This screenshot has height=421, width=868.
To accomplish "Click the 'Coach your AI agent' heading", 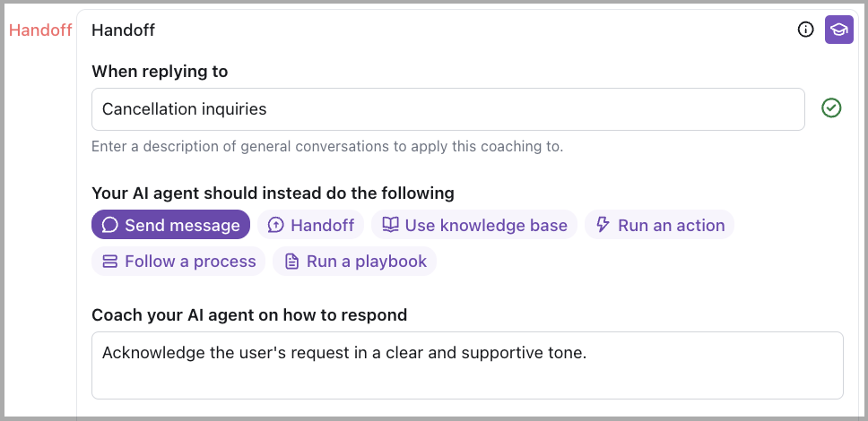I will point(249,314).
